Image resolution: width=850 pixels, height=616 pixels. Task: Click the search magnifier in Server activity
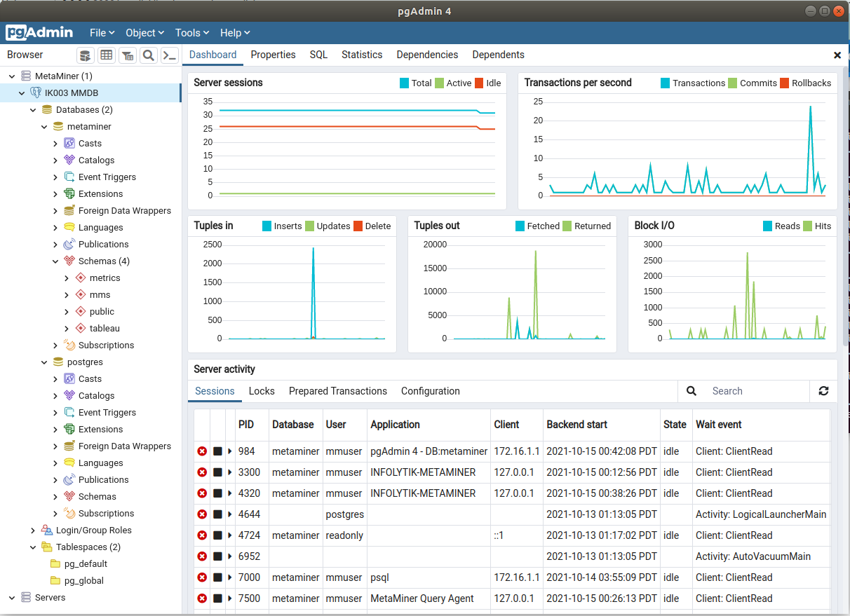pos(692,391)
